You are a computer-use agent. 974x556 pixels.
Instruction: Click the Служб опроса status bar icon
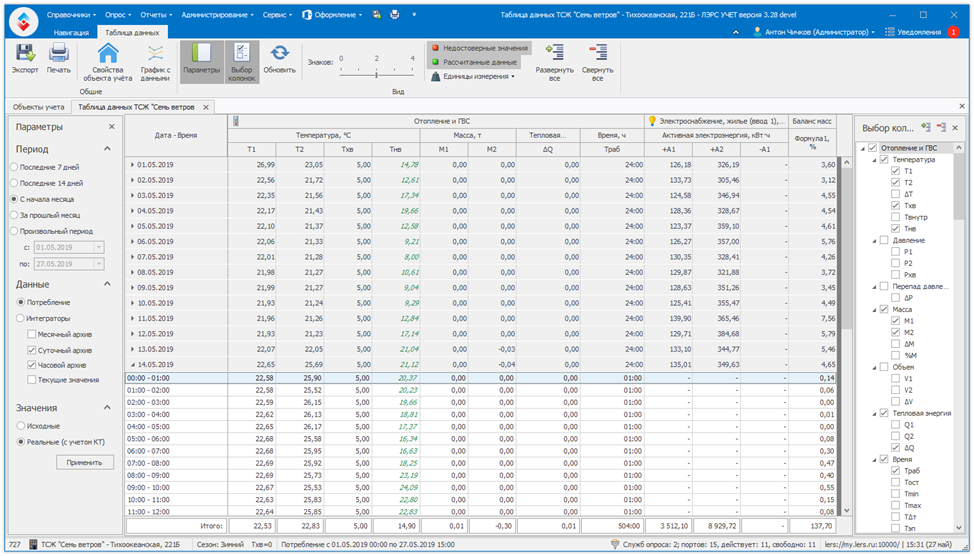615,544
